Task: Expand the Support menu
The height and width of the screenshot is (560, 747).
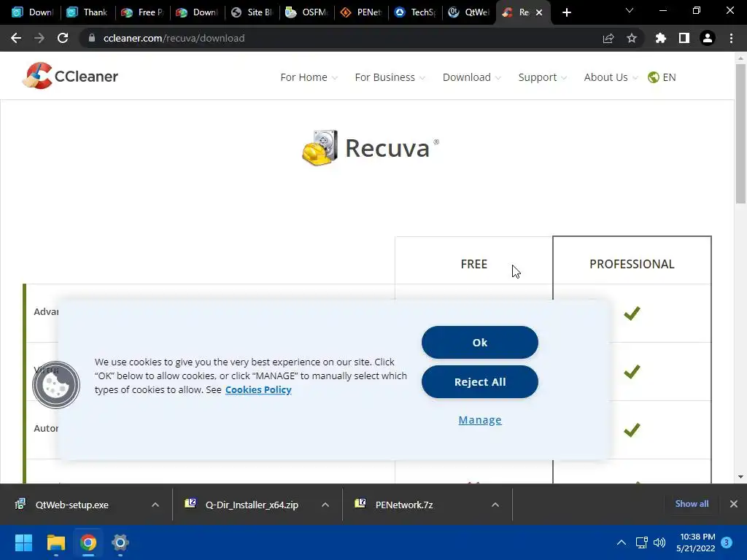Action: (543, 77)
